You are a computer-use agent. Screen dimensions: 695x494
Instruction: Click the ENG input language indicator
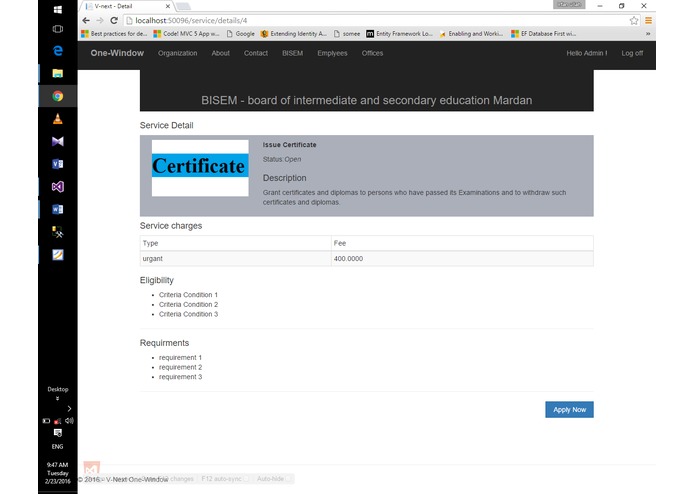(x=58, y=447)
